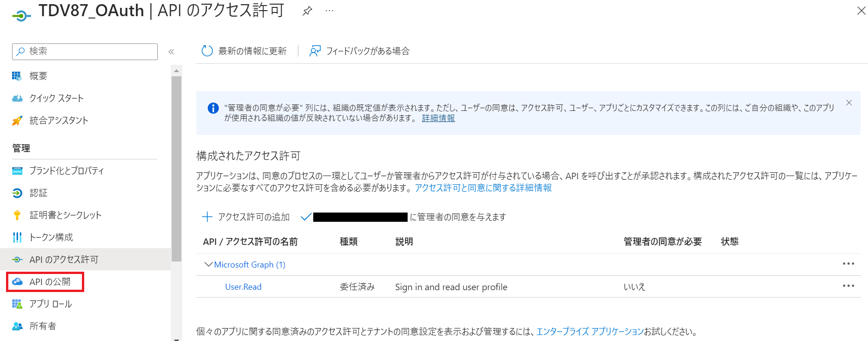Open 所有者
This screenshot has width=868, height=341.
(43, 326)
